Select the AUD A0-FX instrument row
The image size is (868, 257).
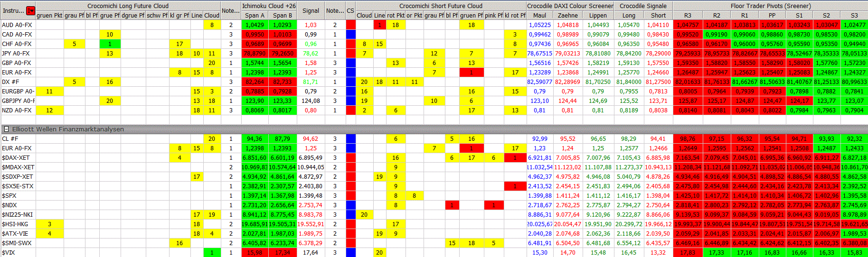(x=17, y=25)
